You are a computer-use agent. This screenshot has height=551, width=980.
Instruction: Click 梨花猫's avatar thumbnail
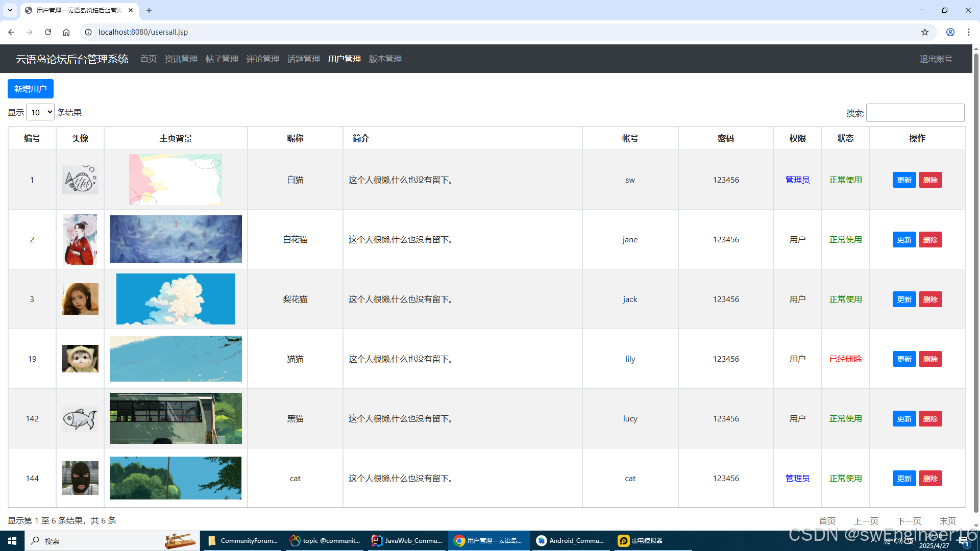[x=80, y=299]
